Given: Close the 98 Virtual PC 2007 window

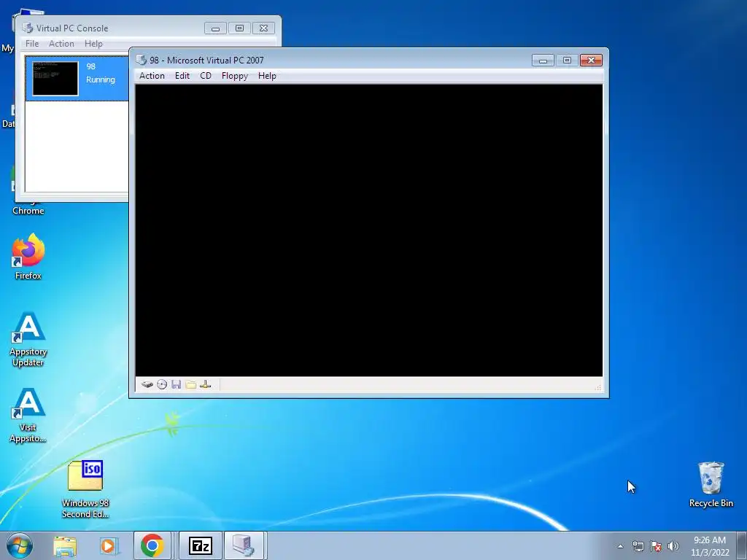Looking at the screenshot, I should tap(591, 60).
